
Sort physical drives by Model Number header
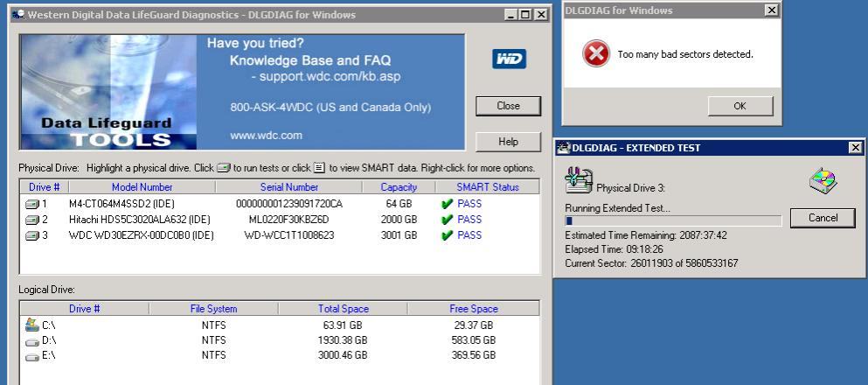click(x=142, y=187)
